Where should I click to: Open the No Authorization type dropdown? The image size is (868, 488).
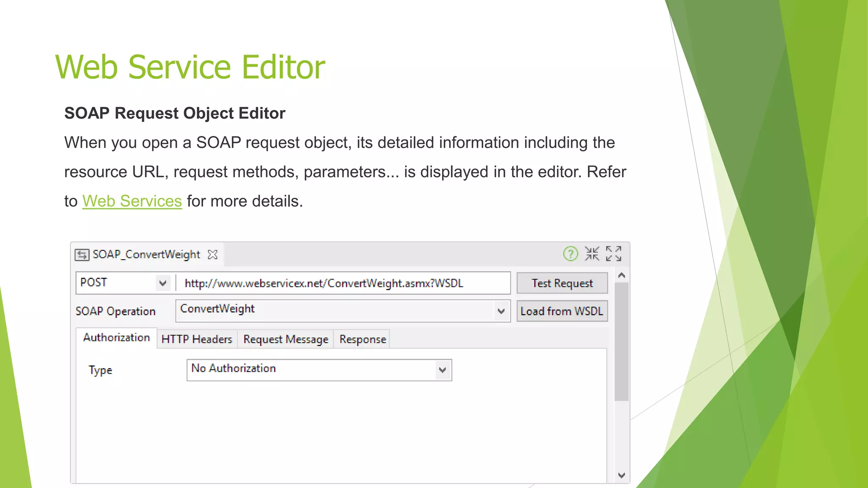(x=442, y=370)
